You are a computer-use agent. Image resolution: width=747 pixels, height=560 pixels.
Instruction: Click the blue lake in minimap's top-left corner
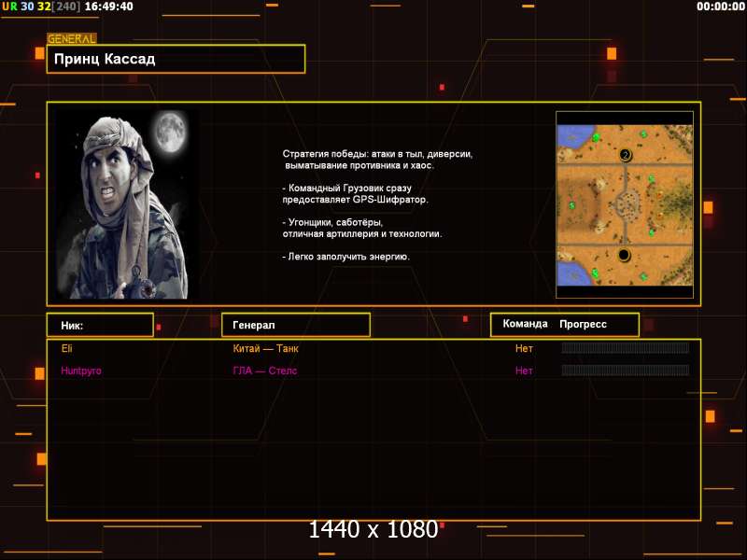567,136
